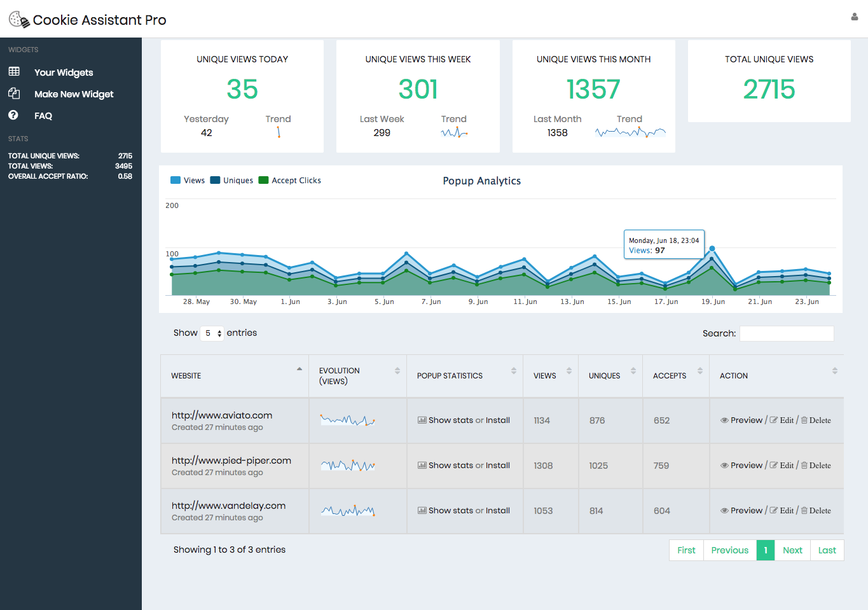Open the Show entries count dropdown
The width and height of the screenshot is (868, 610).
(212, 333)
